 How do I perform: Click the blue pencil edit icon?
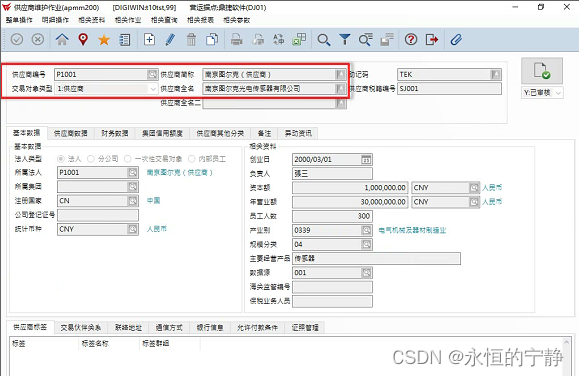[170, 39]
